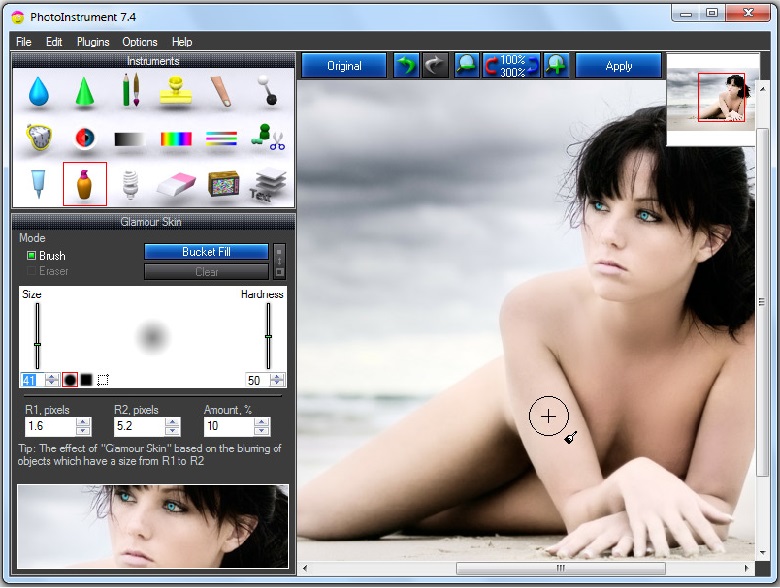Click the zoom in magnifier with plus

[556, 65]
